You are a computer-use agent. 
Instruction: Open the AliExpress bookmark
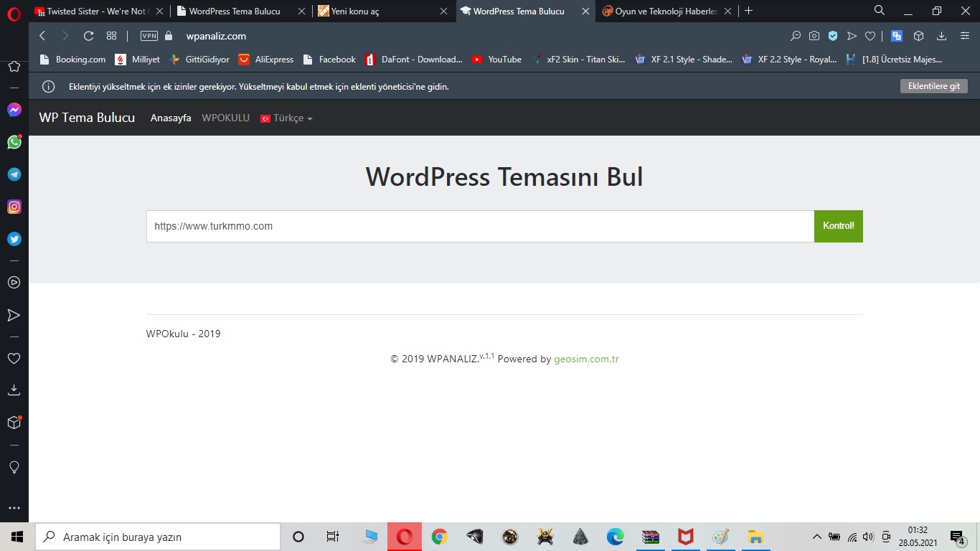tap(266, 60)
